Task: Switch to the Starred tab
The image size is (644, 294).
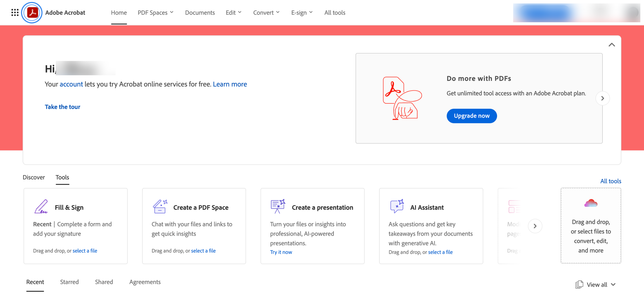Action: pyautogui.click(x=69, y=282)
